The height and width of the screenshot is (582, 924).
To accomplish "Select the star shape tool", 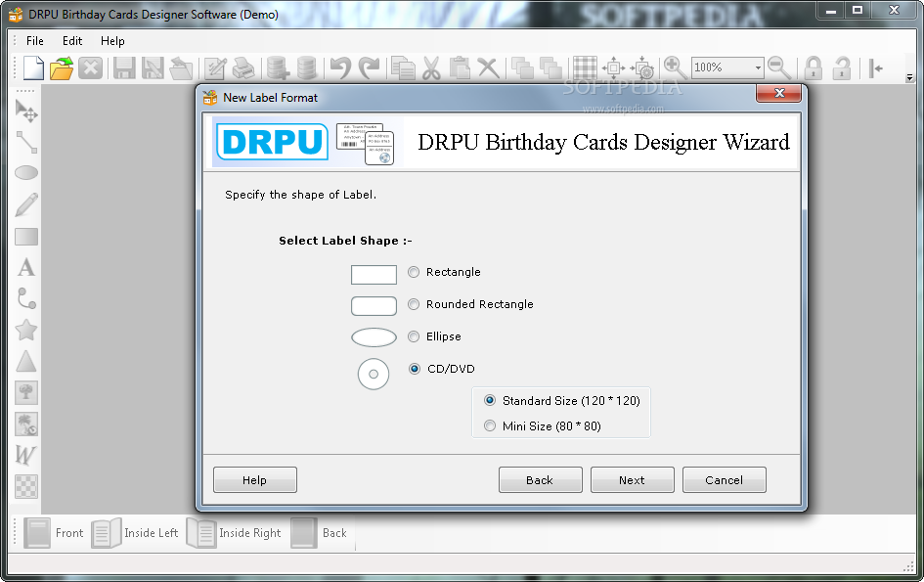I will pyautogui.click(x=26, y=330).
